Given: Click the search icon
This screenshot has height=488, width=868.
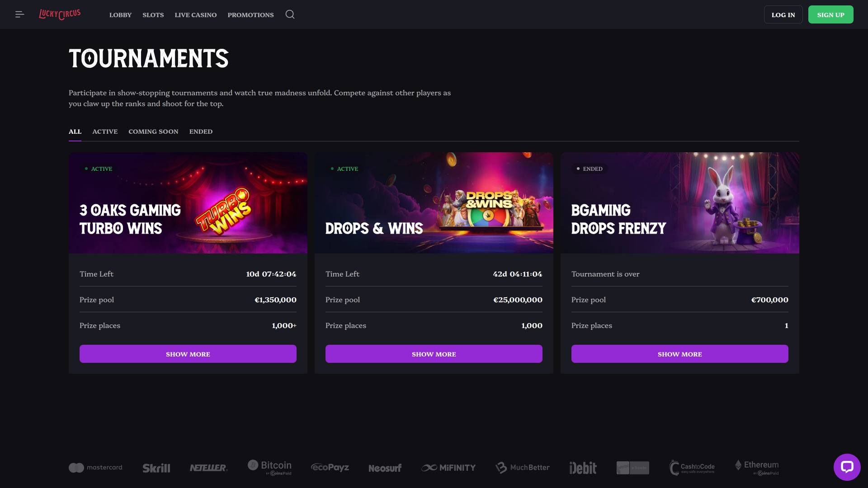Looking at the screenshot, I should tap(290, 14).
